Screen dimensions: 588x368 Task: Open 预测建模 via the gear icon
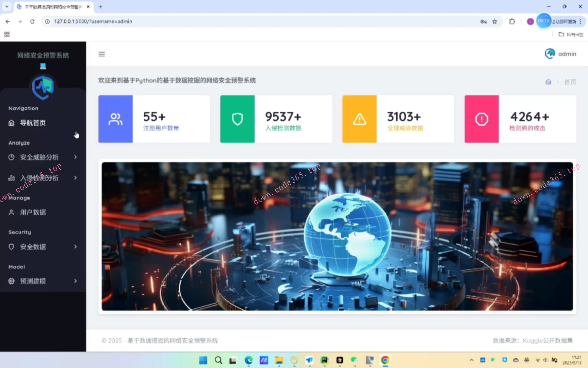tap(11, 281)
